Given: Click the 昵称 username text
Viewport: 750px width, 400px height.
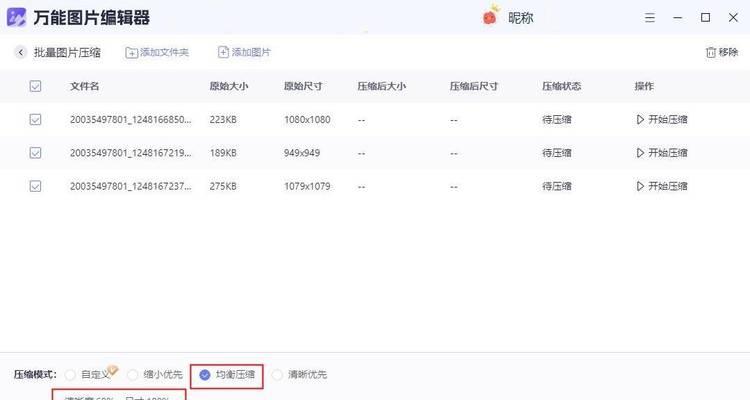Looking at the screenshot, I should click(x=520, y=18).
